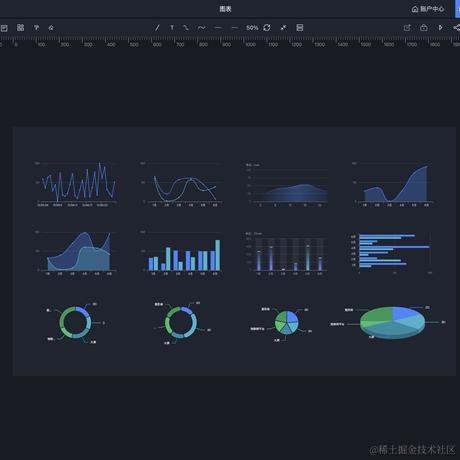Click the refresh zoom icon
460x460 pixels.
point(267,28)
